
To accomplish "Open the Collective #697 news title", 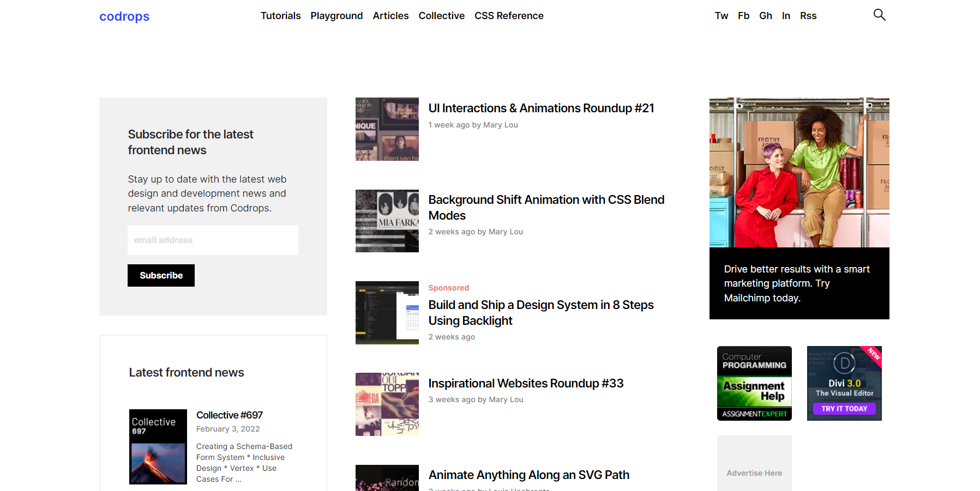I will [x=230, y=415].
